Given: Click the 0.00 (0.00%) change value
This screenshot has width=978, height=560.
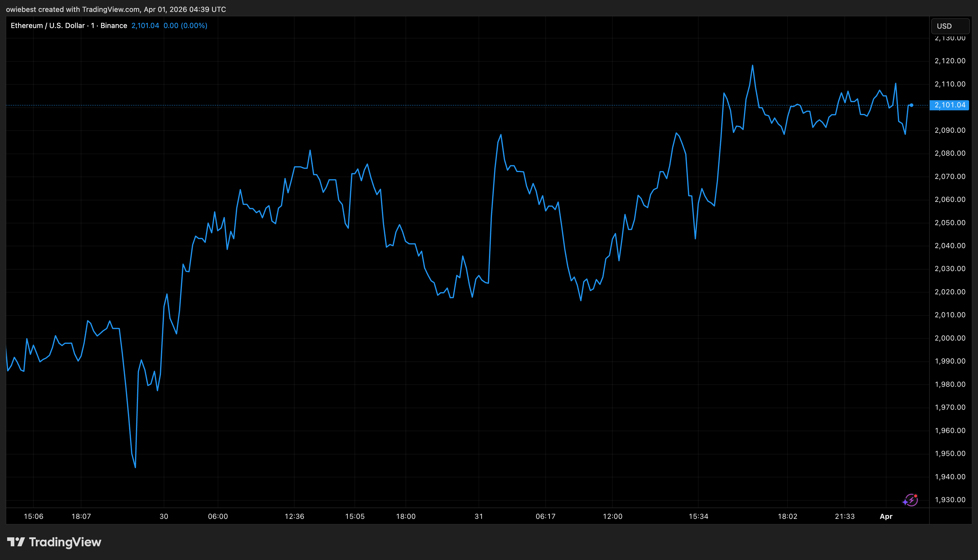Looking at the screenshot, I should pos(185,26).
